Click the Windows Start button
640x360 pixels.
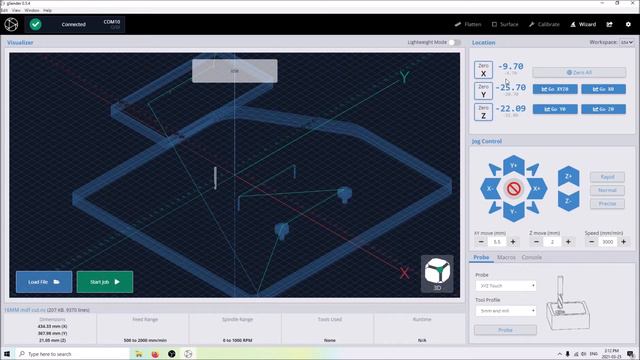click(7, 354)
